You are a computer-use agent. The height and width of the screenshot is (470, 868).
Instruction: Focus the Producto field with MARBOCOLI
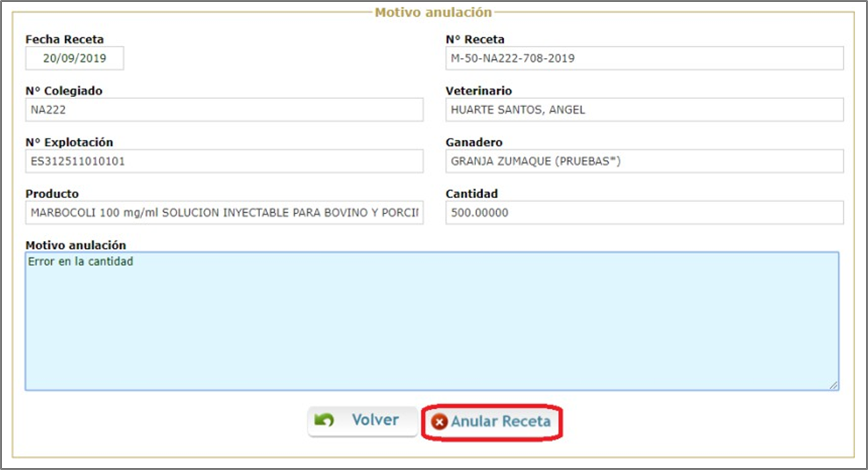coord(224,213)
